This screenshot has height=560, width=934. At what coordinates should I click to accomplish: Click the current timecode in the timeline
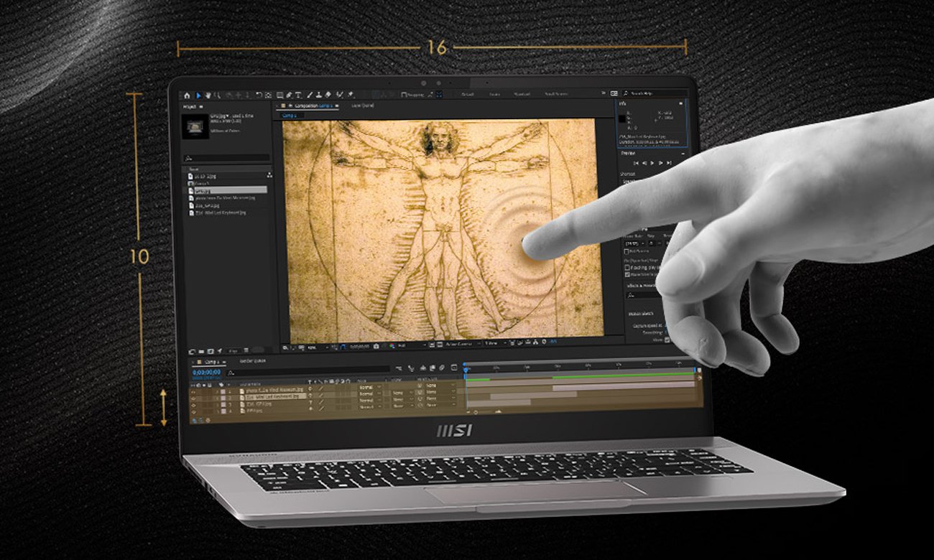207,373
